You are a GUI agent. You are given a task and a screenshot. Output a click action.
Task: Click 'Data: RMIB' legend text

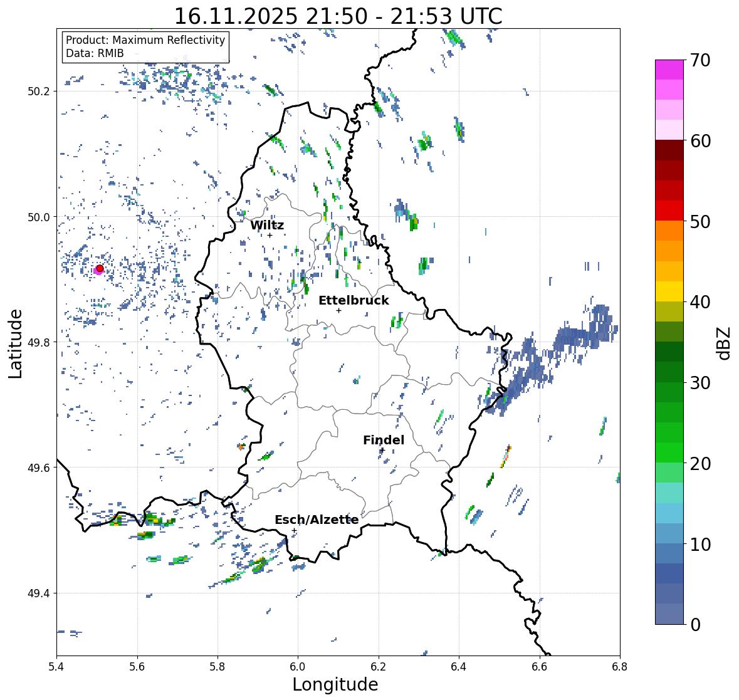[x=95, y=53]
